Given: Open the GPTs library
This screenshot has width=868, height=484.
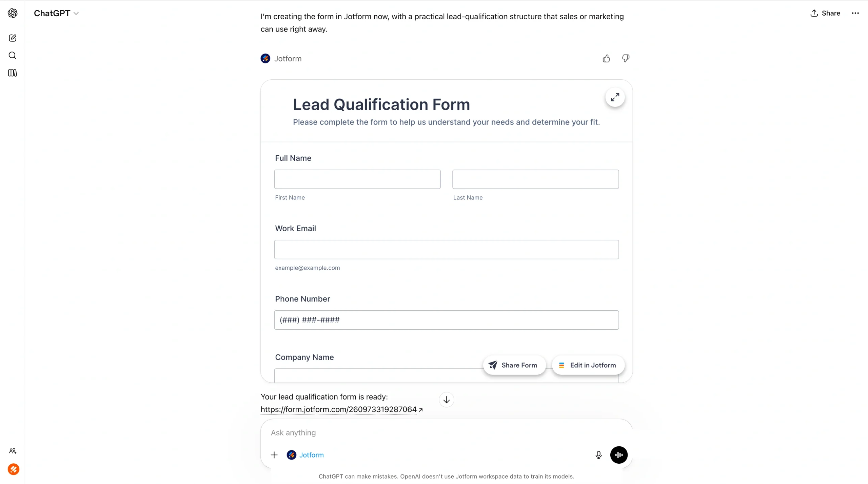Looking at the screenshot, I should pos(12,73).
